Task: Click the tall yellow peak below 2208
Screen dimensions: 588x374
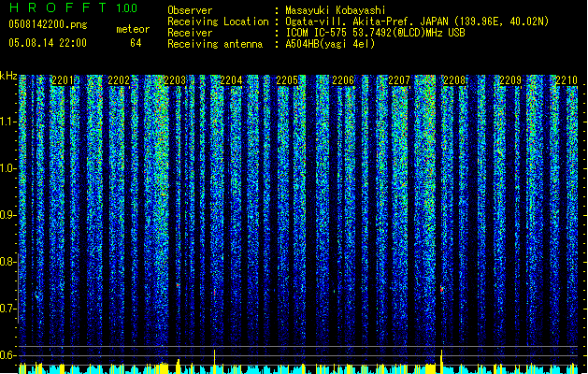Action: tap(442, 362)
